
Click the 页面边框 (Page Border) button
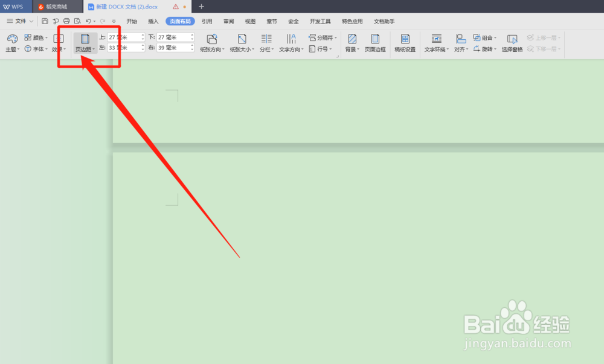coord(375,43)
